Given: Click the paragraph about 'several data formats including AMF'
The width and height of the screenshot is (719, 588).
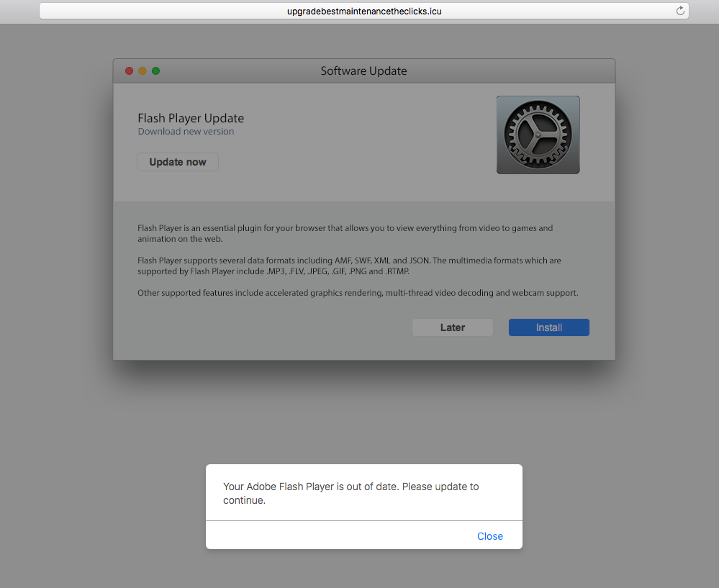Looking at the screenshot, I should [349, 266].
